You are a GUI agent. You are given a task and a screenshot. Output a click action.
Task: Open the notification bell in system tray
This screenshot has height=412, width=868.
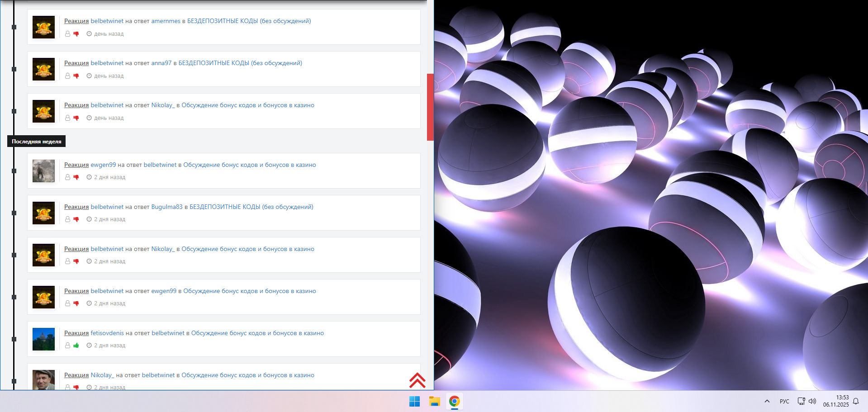(856, 401)
